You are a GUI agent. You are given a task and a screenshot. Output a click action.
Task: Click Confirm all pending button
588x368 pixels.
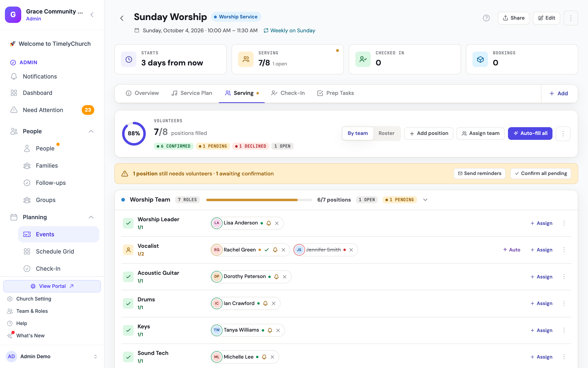pyautogui.click(x=541, y=174)
